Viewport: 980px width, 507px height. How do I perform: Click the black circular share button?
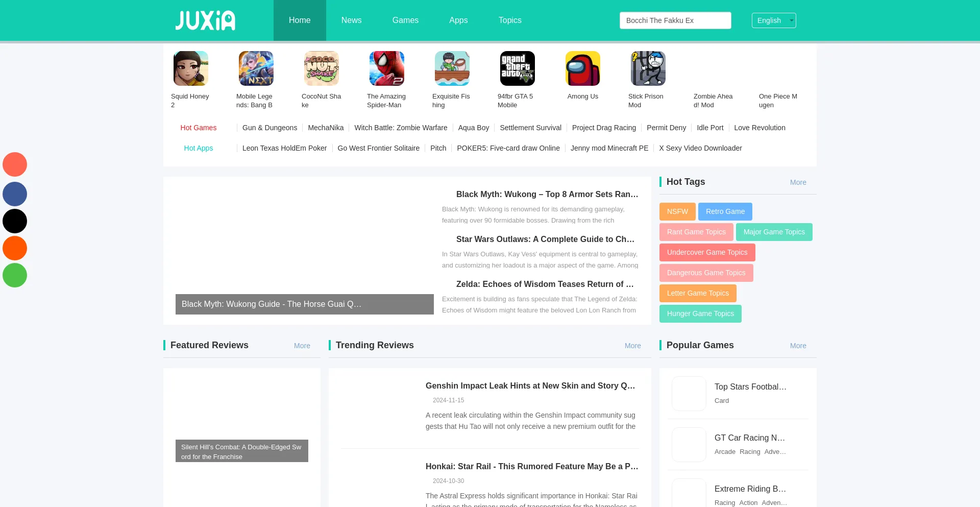pos(15,221)
